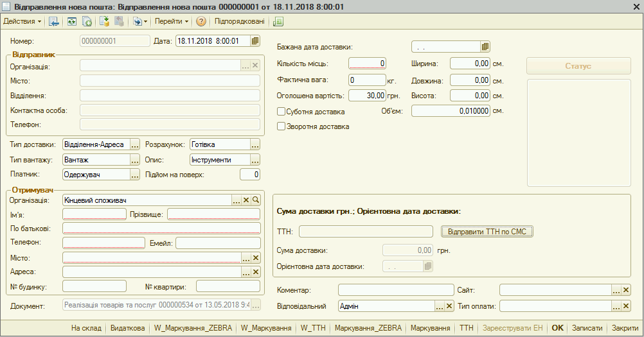Image resolution: width=644 pixels, height=337 pixels.
Task: Enable Суботня доставка checkbox
Action: [x=281, y=112]
